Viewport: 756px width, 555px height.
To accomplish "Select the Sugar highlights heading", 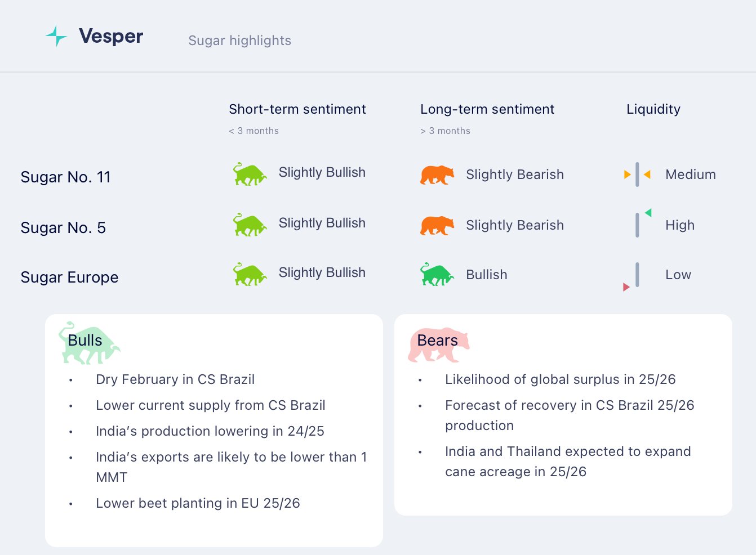I will click(239, 41).
